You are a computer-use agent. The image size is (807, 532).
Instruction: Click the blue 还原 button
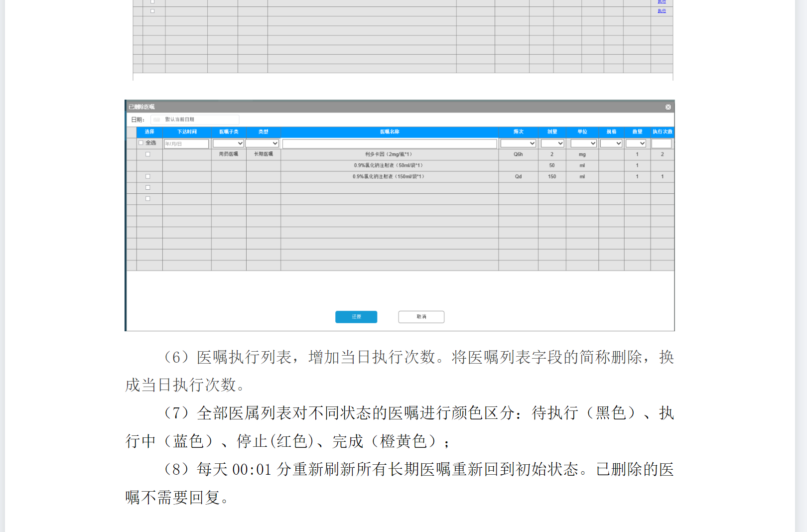tap(356, 317)
